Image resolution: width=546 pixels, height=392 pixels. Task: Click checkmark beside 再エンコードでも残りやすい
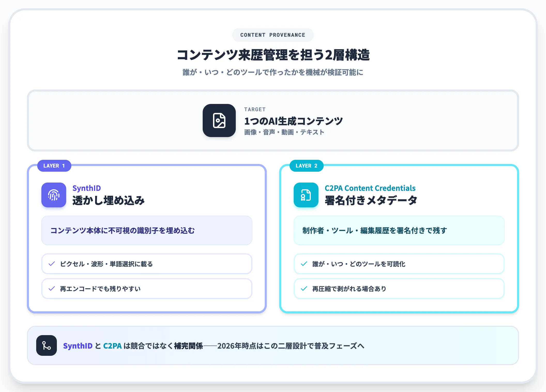tap(52, 289)
